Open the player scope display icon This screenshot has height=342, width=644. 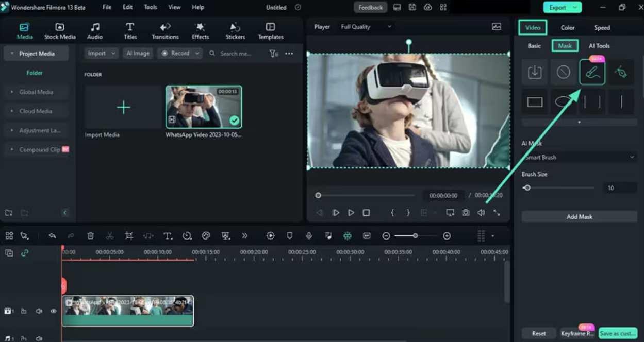click(497, 27)
